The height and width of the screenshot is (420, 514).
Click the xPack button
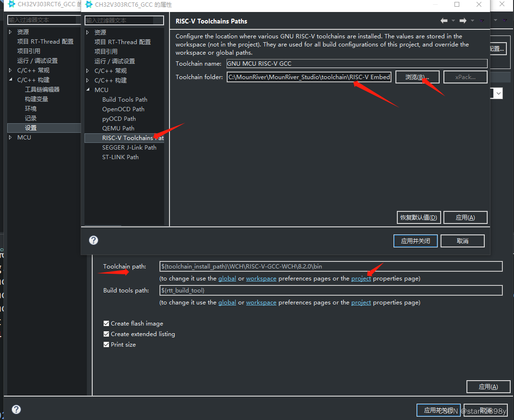(465, 77)
